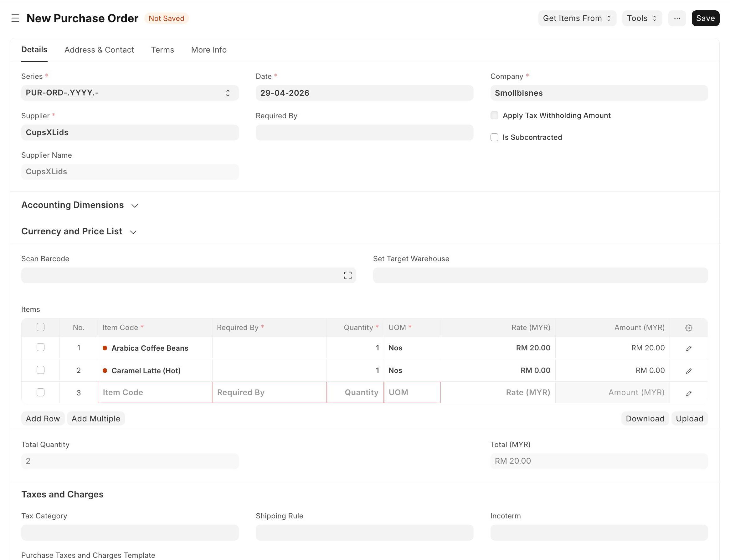Open items table settings gear
730x560 pixels.
pos(688,328)
